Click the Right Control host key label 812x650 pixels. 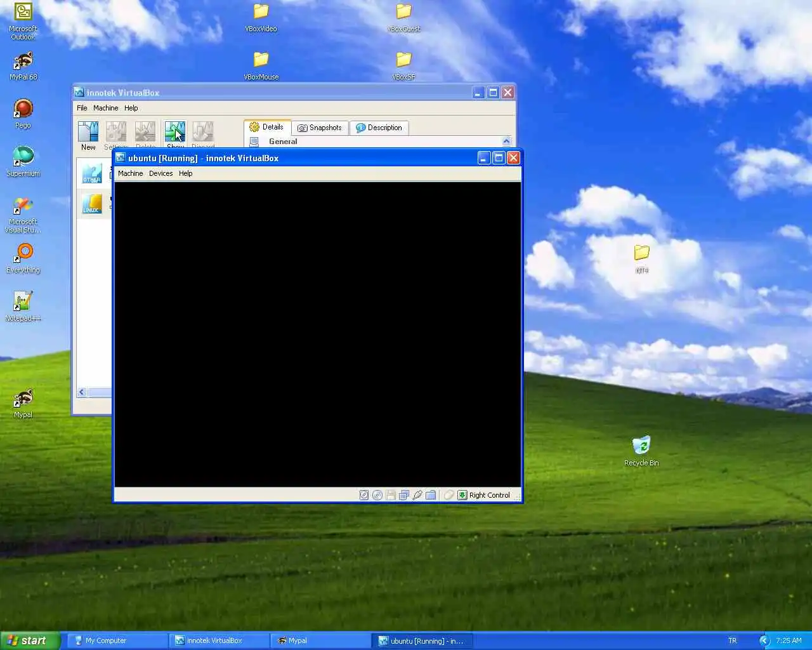[489, 495]
